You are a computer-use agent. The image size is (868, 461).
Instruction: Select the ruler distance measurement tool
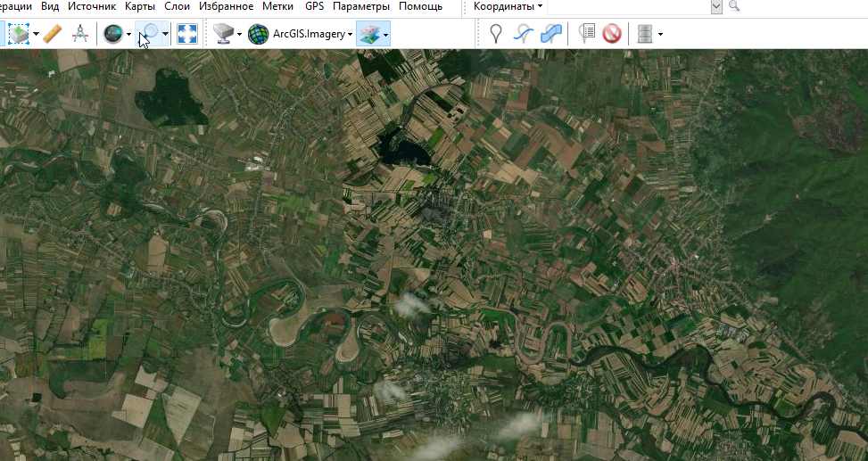click(x=53, y=35)
